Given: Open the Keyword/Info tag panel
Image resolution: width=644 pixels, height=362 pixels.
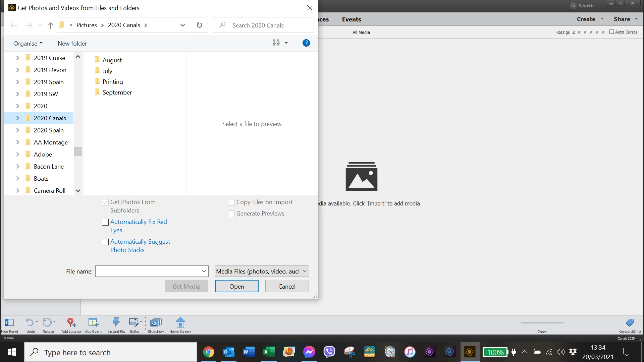Looking at the screenshot, I should [x=630, y=322].
